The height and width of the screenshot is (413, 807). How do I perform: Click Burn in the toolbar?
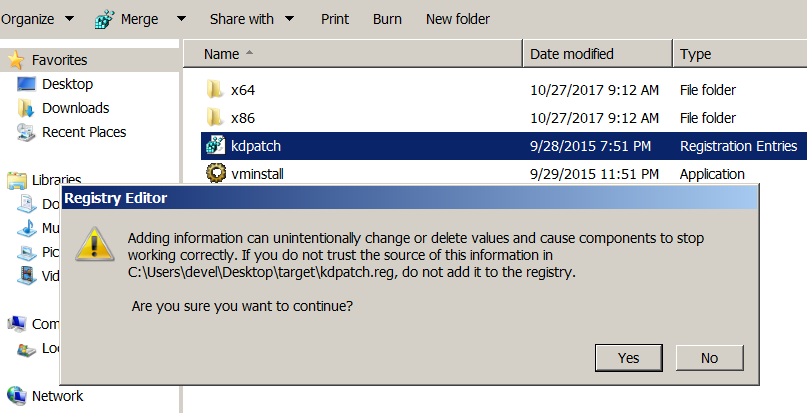point(387,19)
